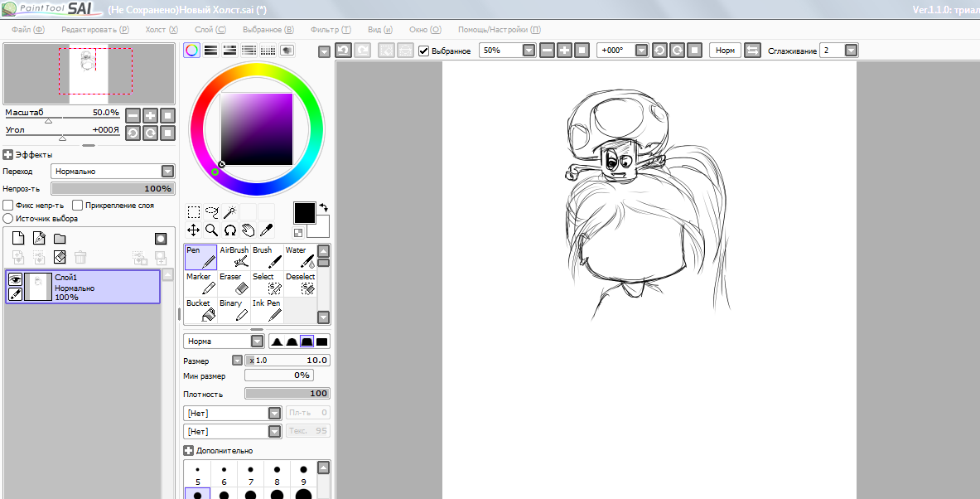Toggle the RGB sliders panel

[210, 51]
